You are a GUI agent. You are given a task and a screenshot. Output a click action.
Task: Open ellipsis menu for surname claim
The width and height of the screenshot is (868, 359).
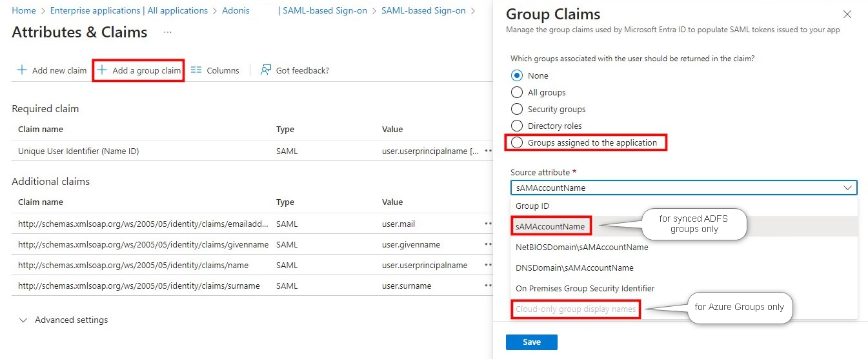[x=489, y=286]
